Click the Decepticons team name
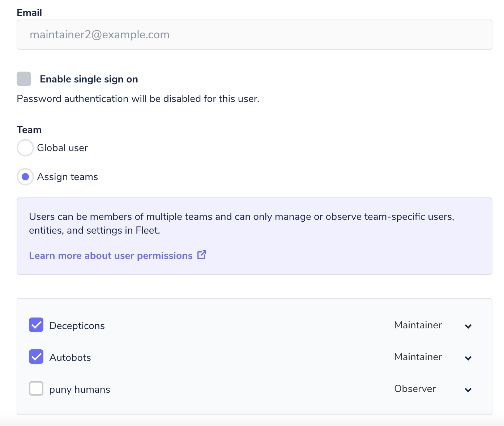The height and width of the screenshot is (426, 504). (77, 326)
